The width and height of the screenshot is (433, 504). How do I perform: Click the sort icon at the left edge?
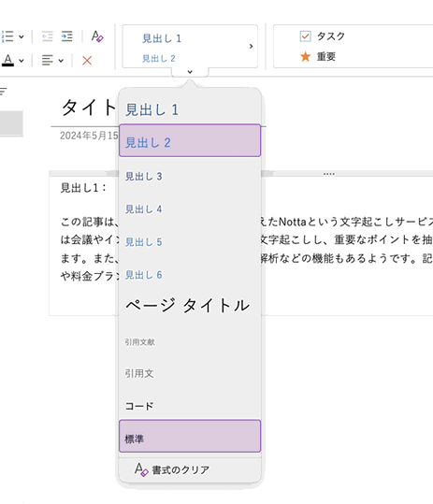click(x=3, y=91)
